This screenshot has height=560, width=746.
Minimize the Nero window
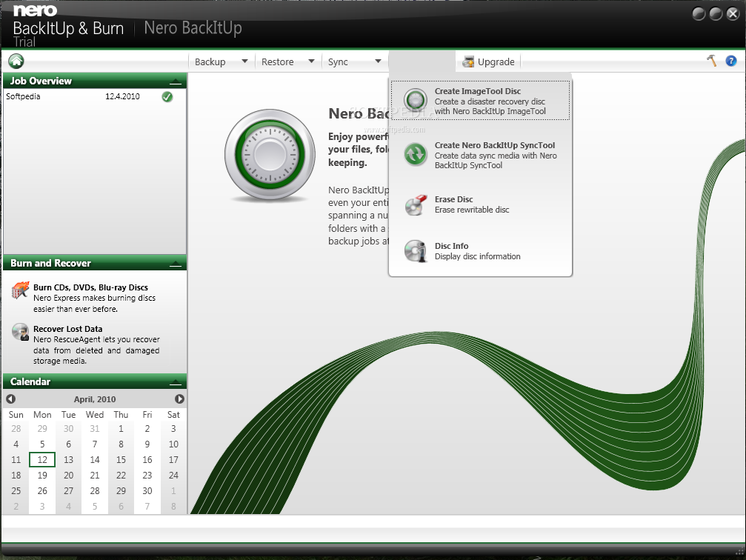[699, 14]
